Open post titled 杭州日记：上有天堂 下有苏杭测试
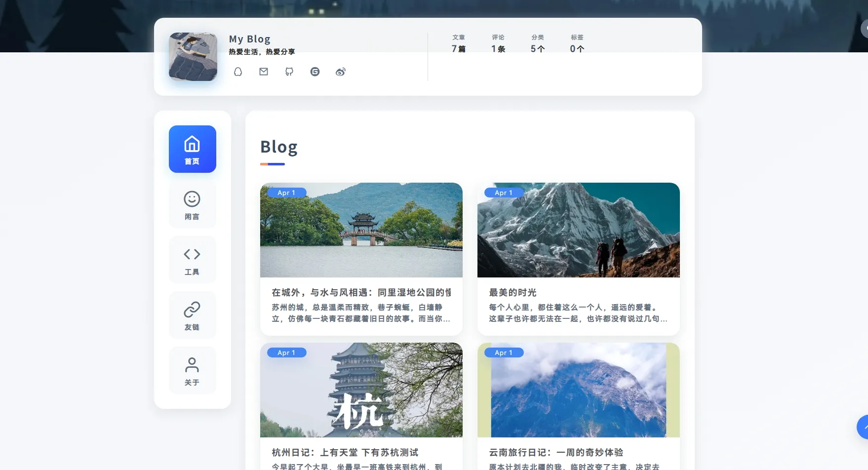This screenshot has width=868, height=470. point(345,453)
